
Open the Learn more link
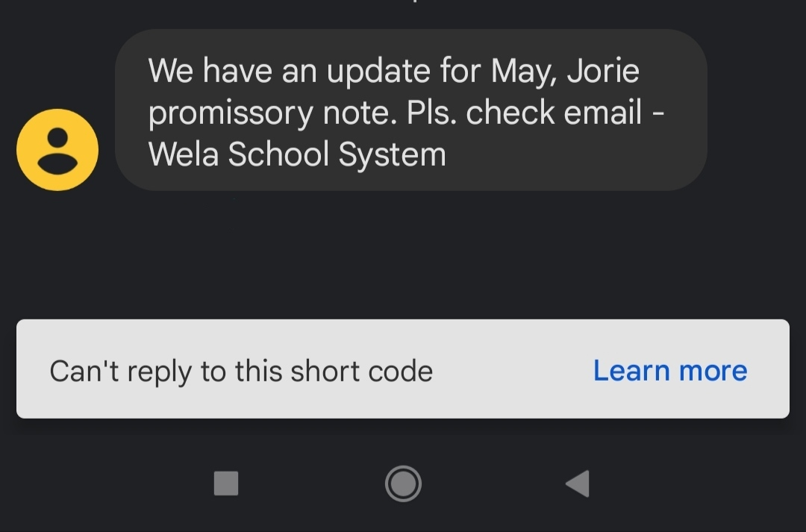670,371
